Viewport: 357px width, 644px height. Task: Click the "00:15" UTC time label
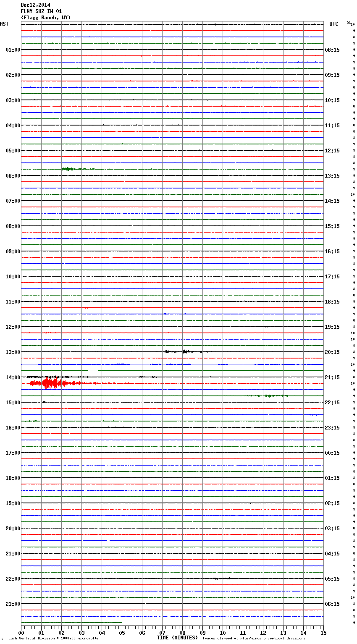coord(332,453)
